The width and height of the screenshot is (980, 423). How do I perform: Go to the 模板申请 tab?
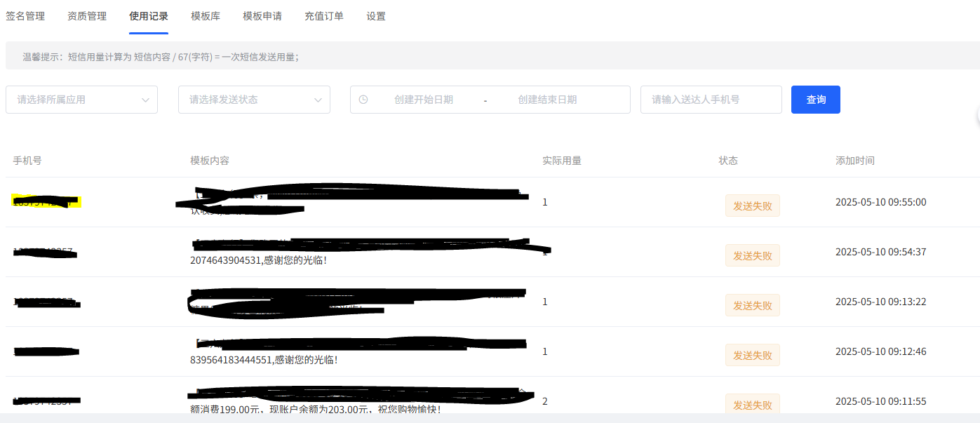point(262,16)
